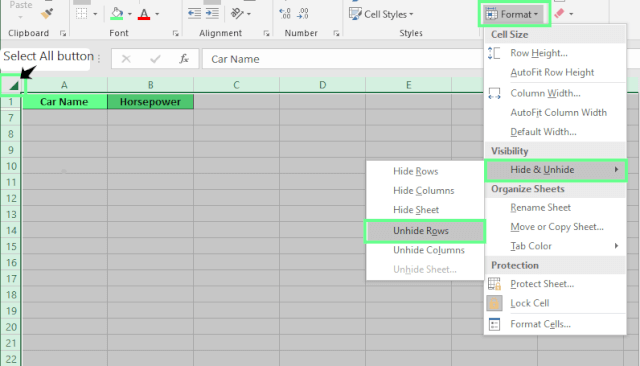
Task: Toggle Lock Cell option
Action: click(x=556, y=303)
